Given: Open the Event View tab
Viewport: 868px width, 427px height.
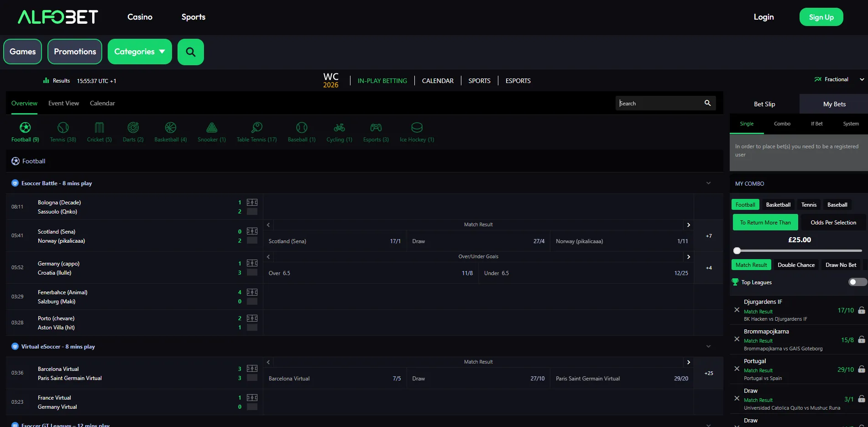Looking at the screenshot, I should [63, 104].
